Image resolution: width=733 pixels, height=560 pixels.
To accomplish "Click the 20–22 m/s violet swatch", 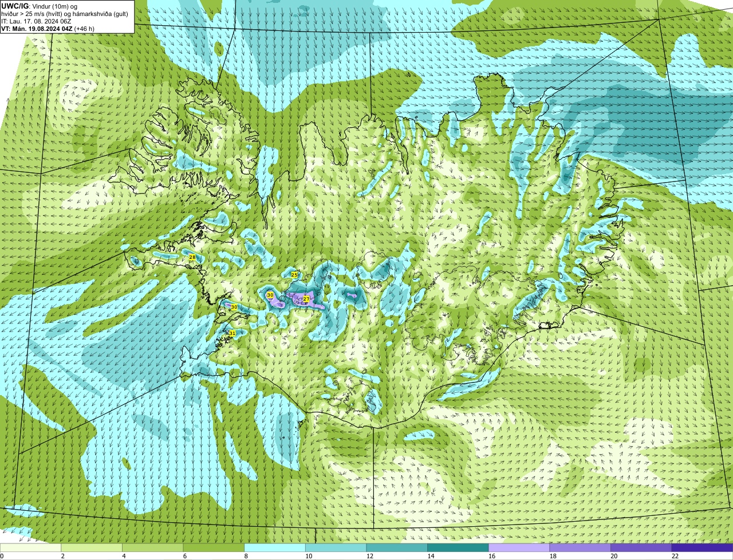I will tap(641, 547).
